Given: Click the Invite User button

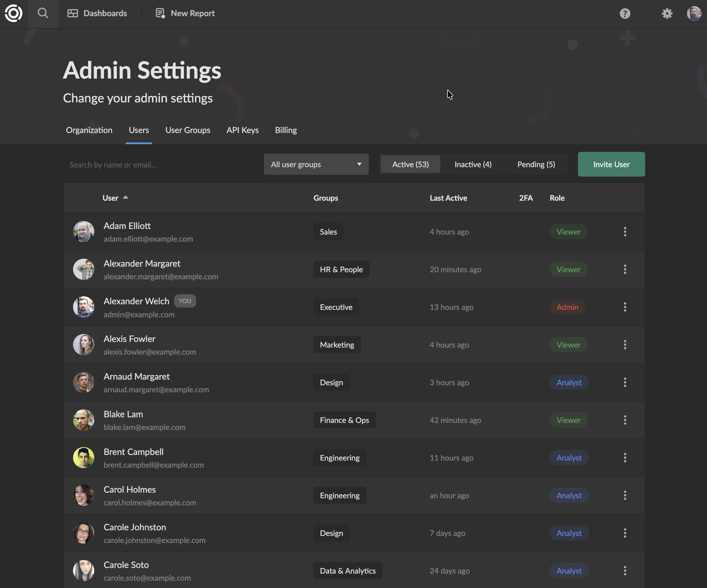Looking at the screenshot, I should pos(611,164).
